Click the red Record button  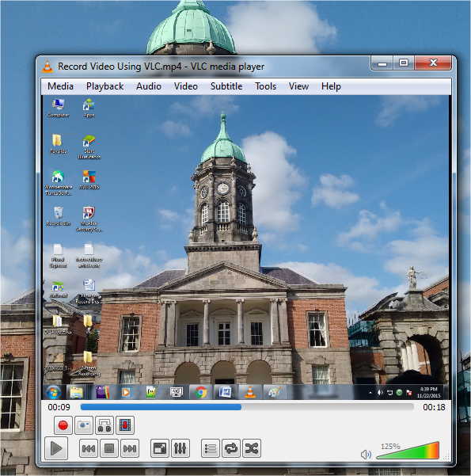(x=63, y=425)
